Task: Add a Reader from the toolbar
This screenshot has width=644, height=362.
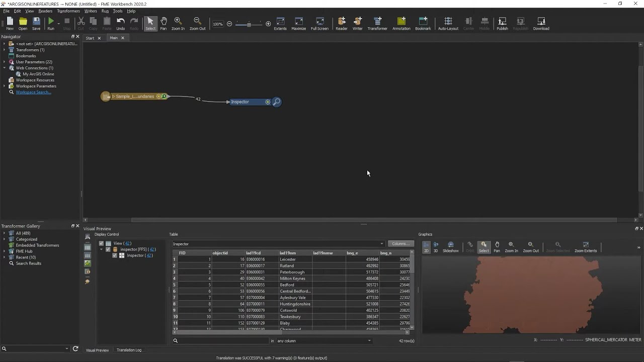Action: [342, 23]
